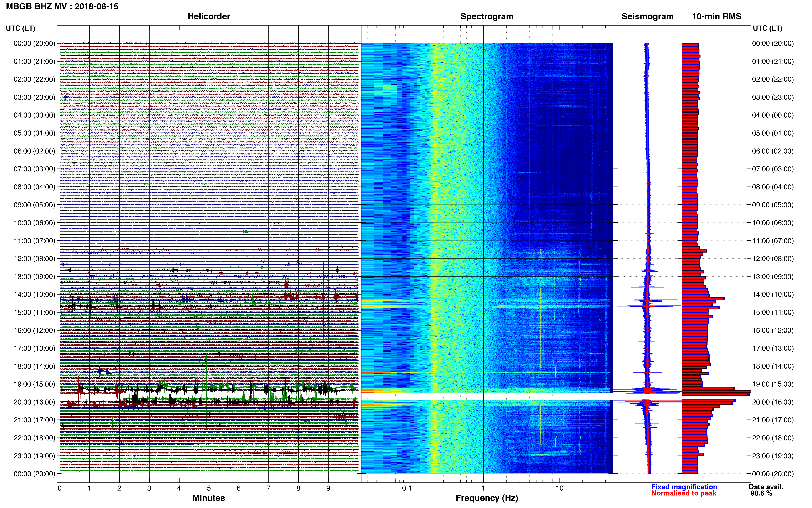Click helicorder minute tick label '3'
Image resolution: width=812 pixels, height=508 pixels.
click(149, 488)
